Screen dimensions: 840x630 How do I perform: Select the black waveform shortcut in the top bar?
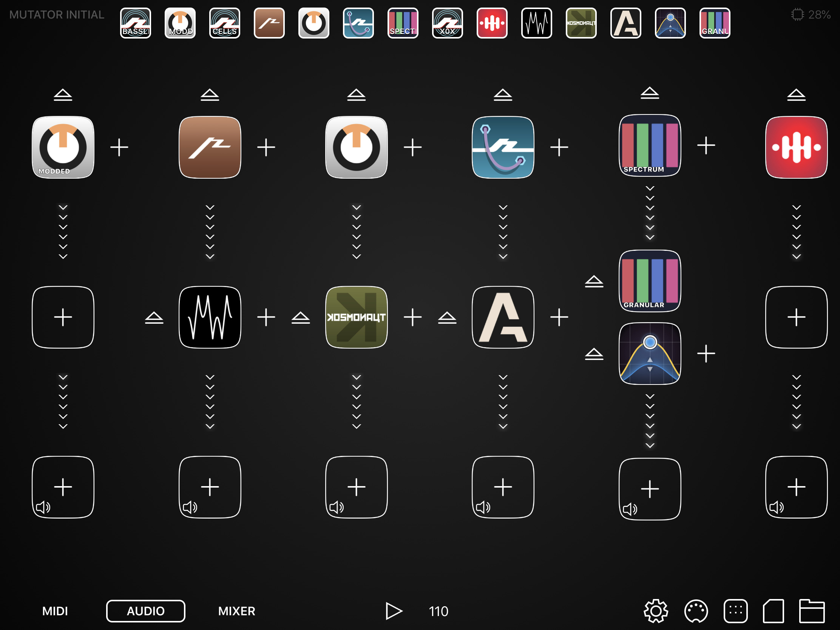click(537, 23)
